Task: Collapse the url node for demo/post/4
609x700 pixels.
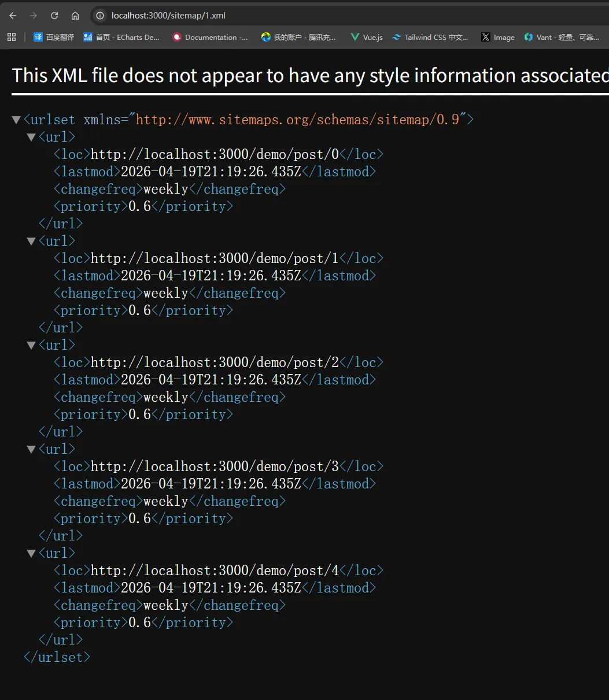Action: [x=31, y=554]
